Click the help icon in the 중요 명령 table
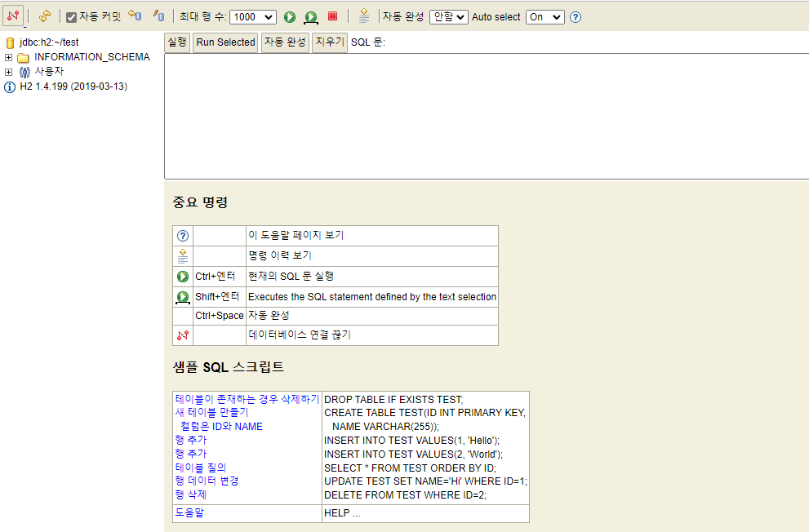 [183, 236]
